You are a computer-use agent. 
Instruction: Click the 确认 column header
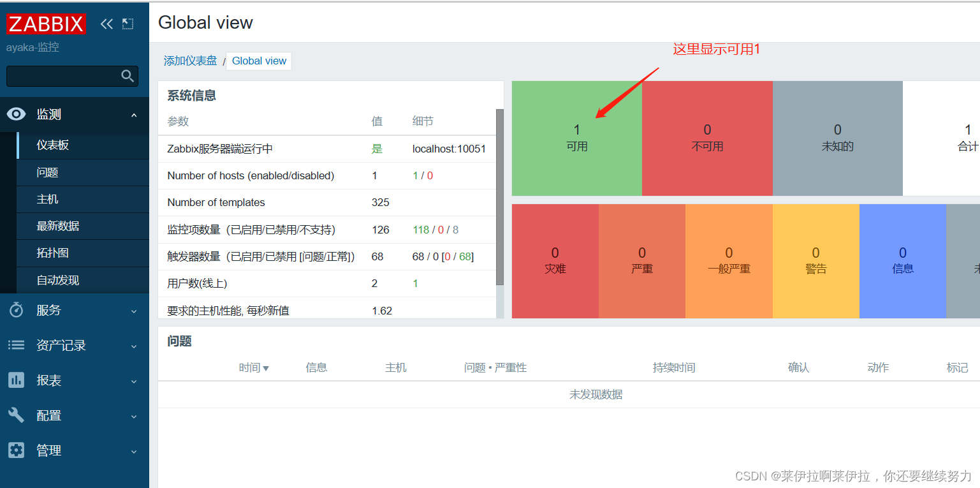pyautogui.click(x=798, y=367)
